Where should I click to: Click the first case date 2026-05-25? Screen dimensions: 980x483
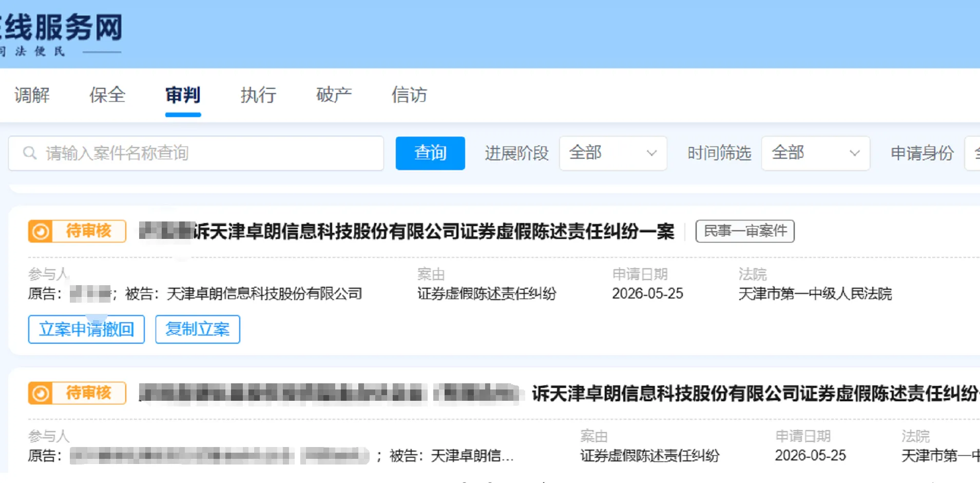coord(647,294)
